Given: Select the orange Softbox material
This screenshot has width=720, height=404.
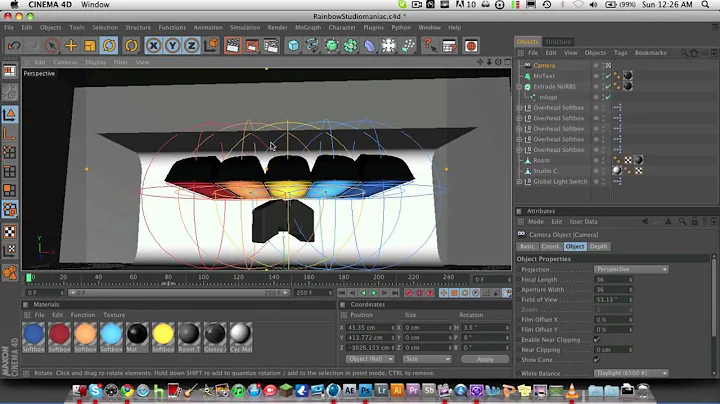Looking at the screenshot, I should 85,337.
